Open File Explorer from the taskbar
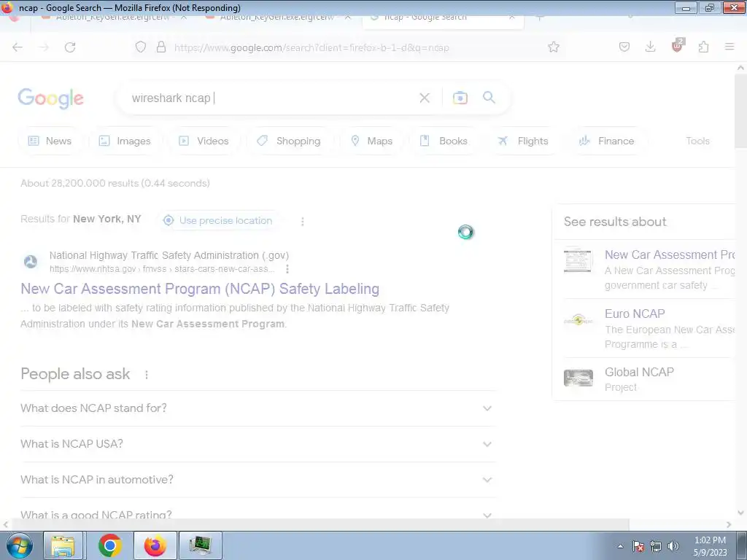747x560 pixels. (x=63, y=545)
